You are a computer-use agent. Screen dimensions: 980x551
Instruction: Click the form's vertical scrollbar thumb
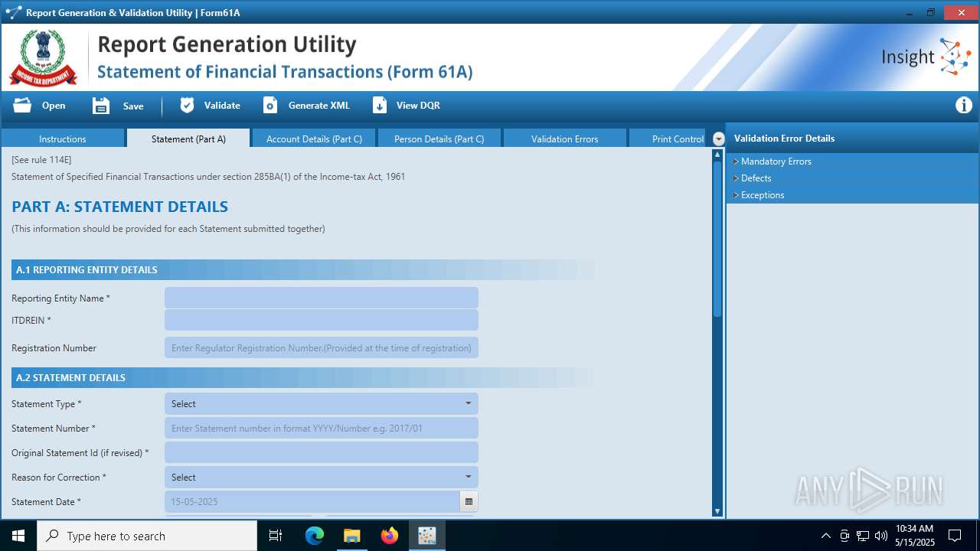(717, 239)
